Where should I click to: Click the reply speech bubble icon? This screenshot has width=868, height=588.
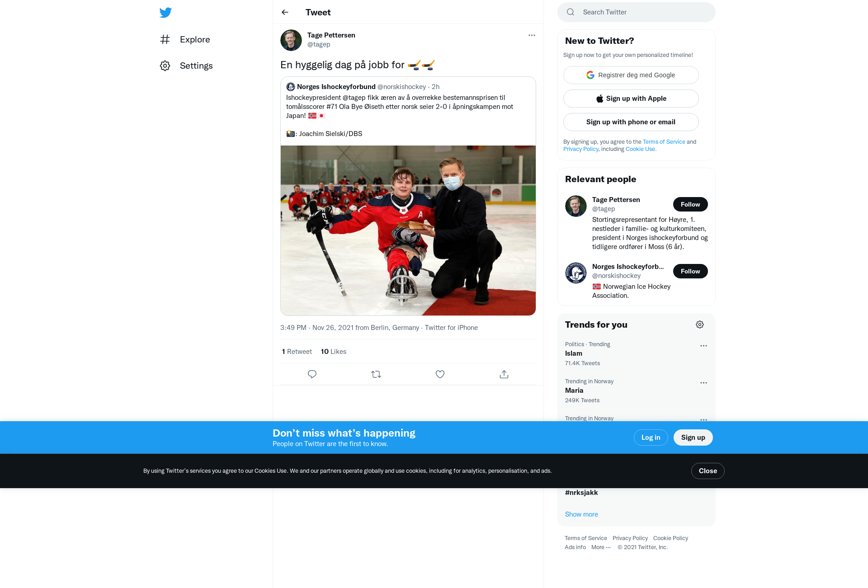coord(312,374)
